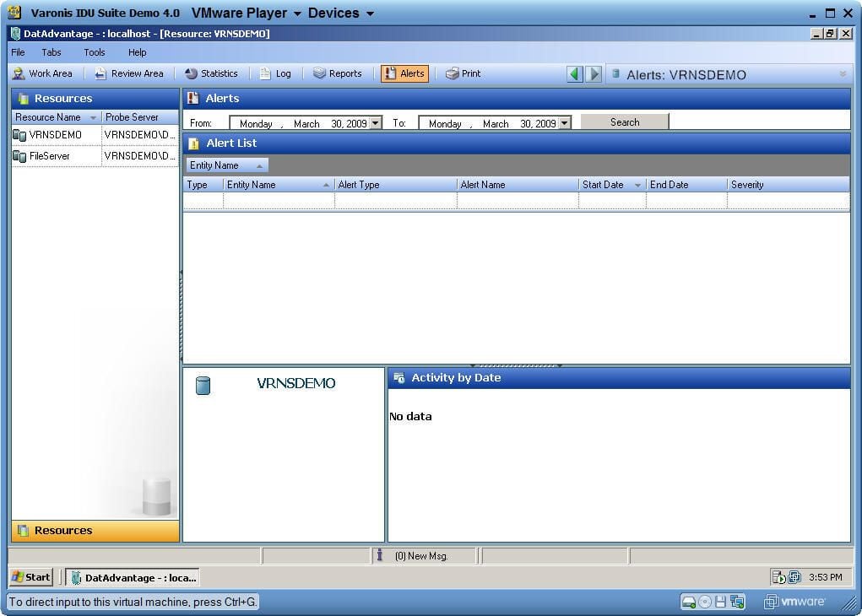Open the To date picker dropdown

[x=565, y=123]
